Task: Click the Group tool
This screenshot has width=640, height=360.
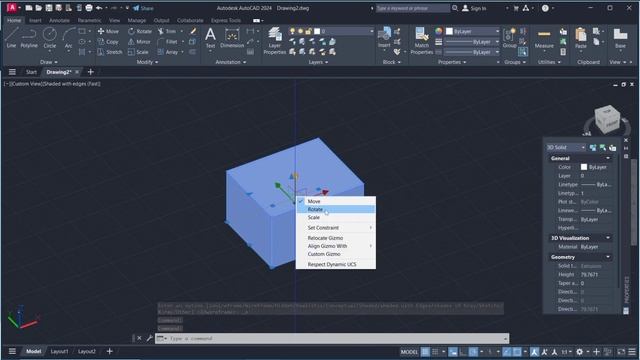Action: coord(509,38)
